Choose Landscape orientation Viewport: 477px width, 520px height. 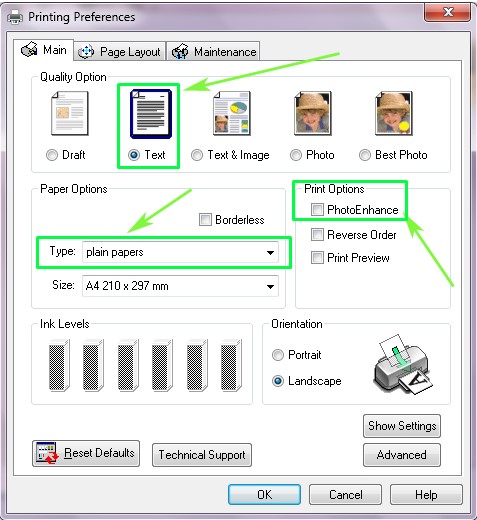click(x=278, y=381)
